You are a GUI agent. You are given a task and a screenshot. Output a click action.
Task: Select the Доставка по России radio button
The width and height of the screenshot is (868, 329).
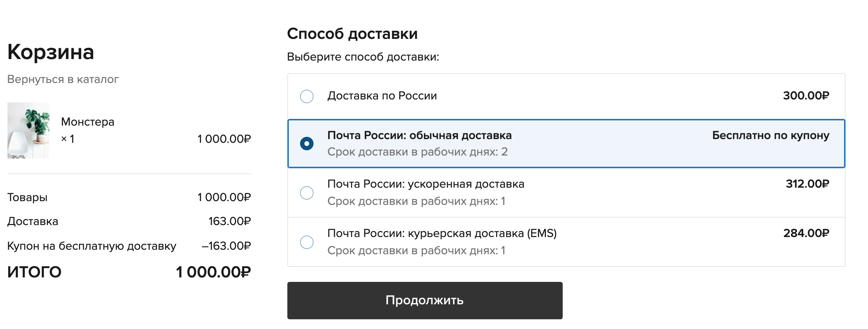coord(307,96)
